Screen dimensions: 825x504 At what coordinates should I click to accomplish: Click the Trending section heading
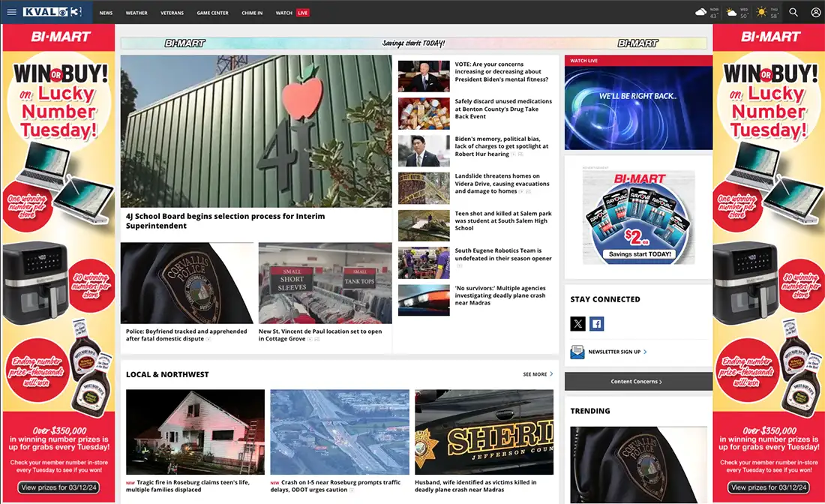tap(589, 411)
